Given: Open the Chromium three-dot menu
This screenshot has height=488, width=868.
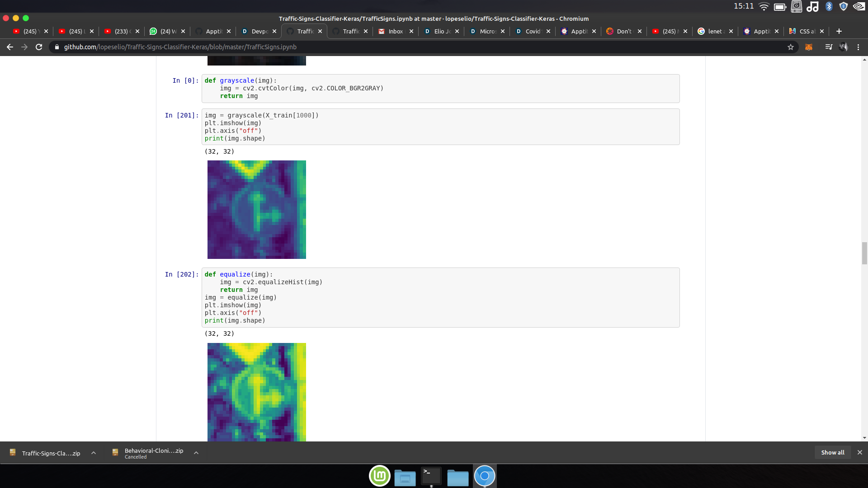Looking at the screenshot, I should click(x=858, y=47).
